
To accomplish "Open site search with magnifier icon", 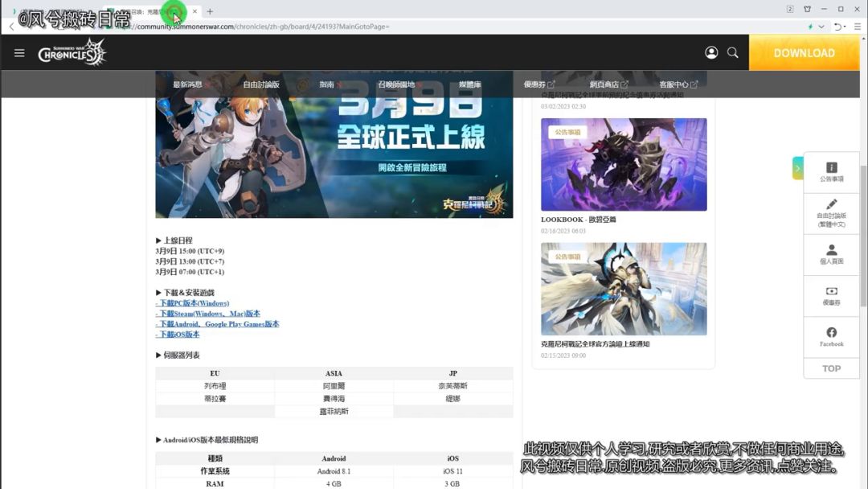I will pyautogui.click(x=733, y=52).
